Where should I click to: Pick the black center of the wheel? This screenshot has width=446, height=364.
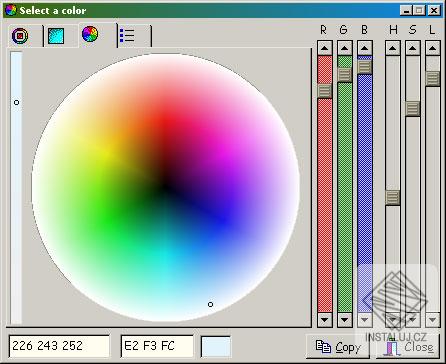click(166, 187)
